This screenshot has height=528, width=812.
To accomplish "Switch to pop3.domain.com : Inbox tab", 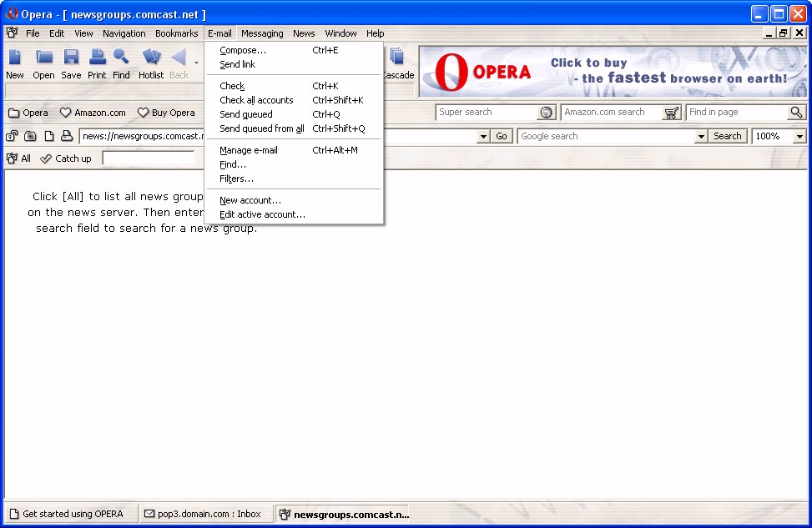I will [x=203, y=514].
